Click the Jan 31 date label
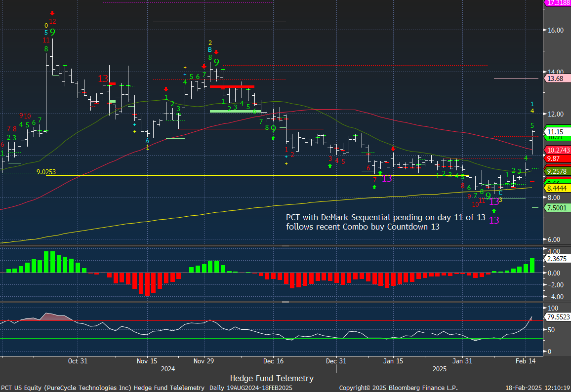The width and height of the screenshot is (571, 392). tap(462, 361)
